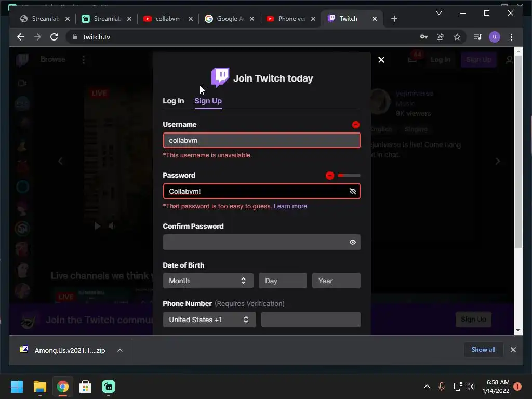Open the Learn more password link
The image size is (532, 399).
290,206
